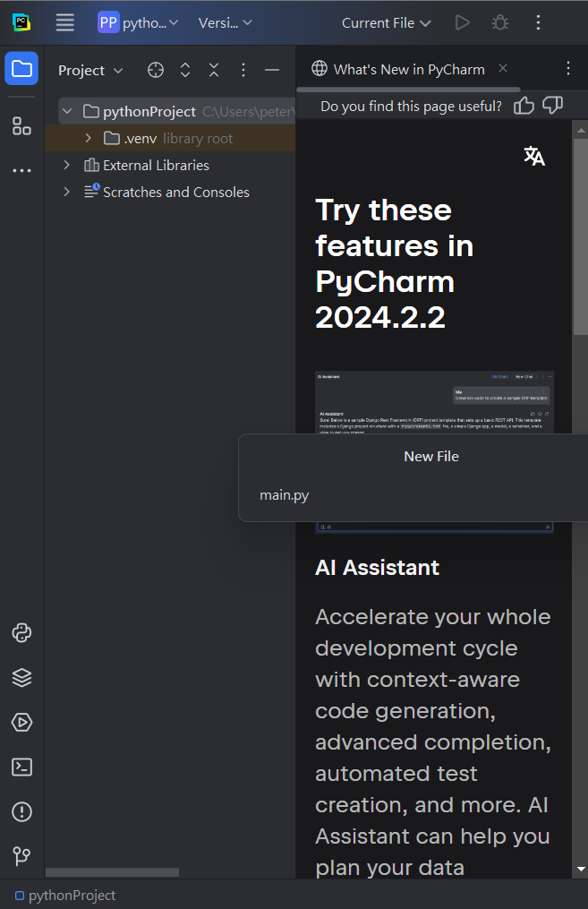Open the toolbar More Actions menu

tap(538, 22)
